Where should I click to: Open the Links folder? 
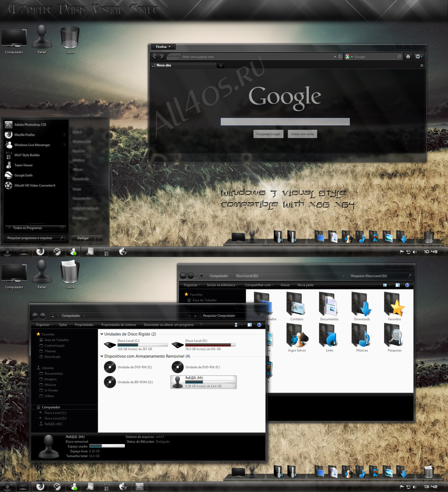329,338
